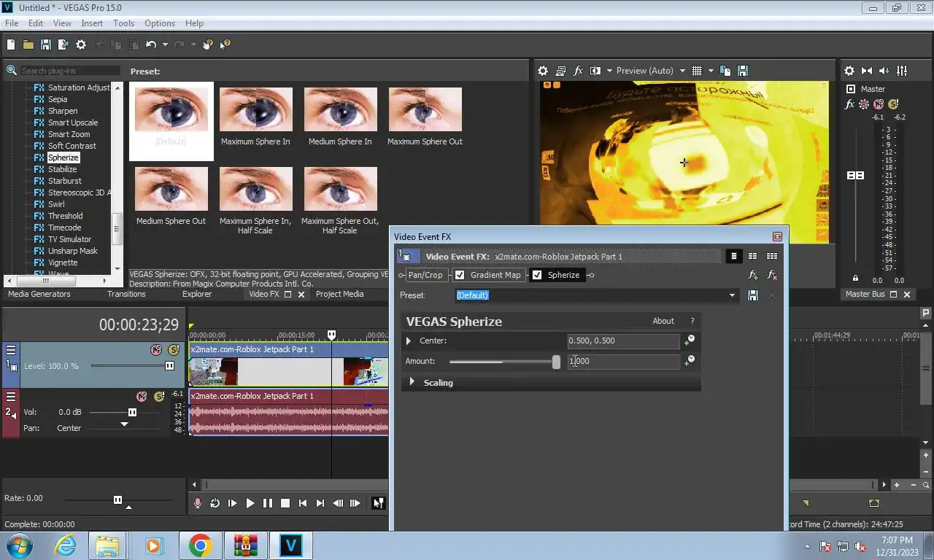Solo the Master bus
The height and width of the screenshot is (560, 934).
893,104
